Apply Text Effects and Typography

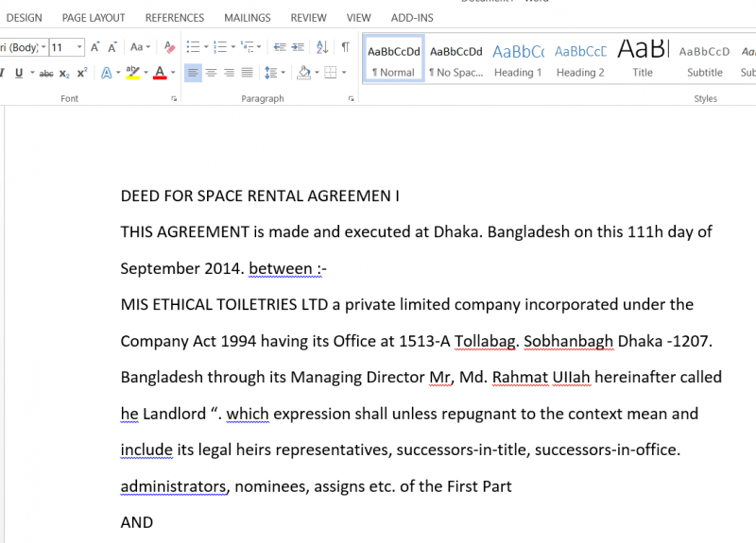pos(107,73)
